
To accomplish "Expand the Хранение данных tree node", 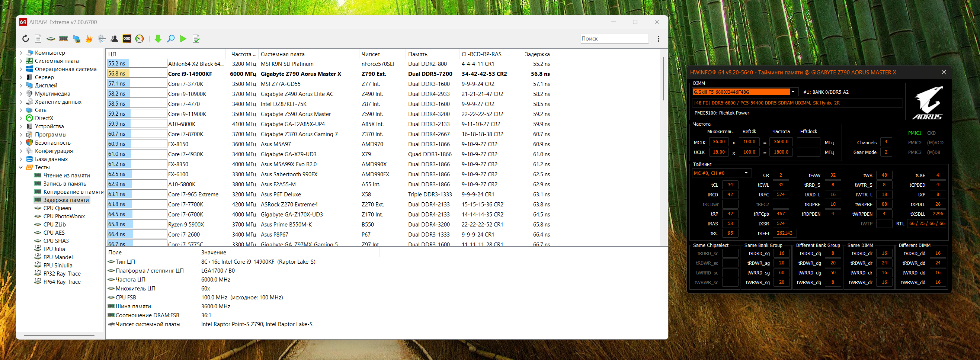I will coord(21,102).
